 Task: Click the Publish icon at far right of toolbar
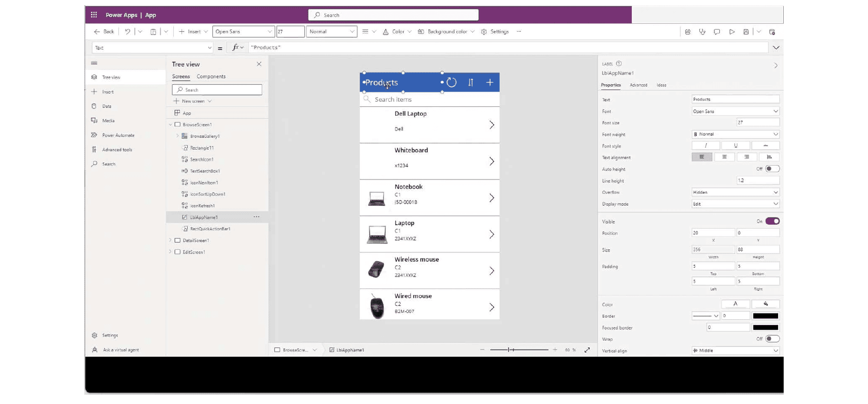772,31
